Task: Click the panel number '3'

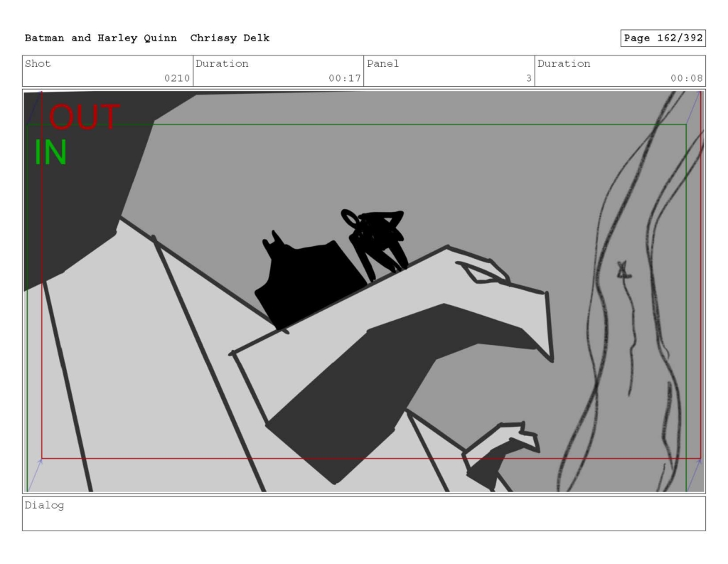Action: 529,78
